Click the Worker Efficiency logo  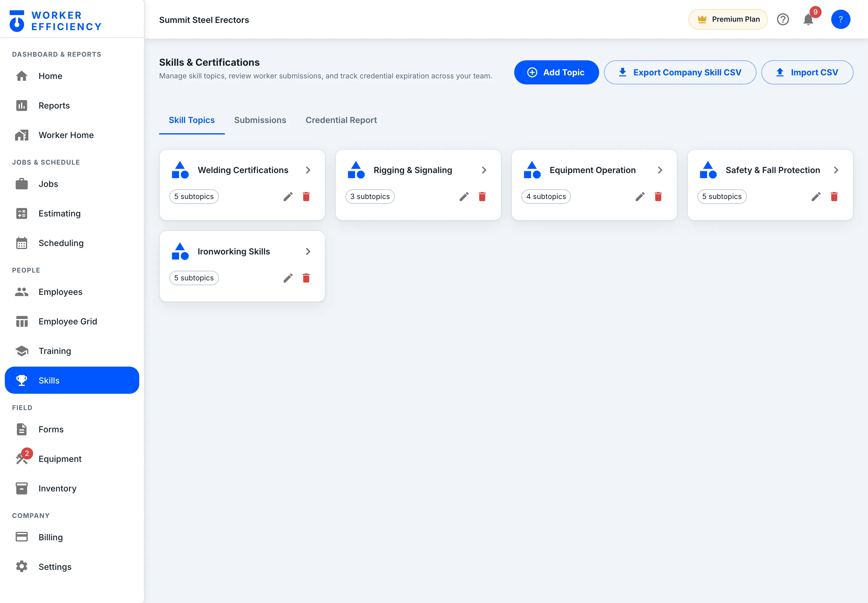click(x=55, y=21)
